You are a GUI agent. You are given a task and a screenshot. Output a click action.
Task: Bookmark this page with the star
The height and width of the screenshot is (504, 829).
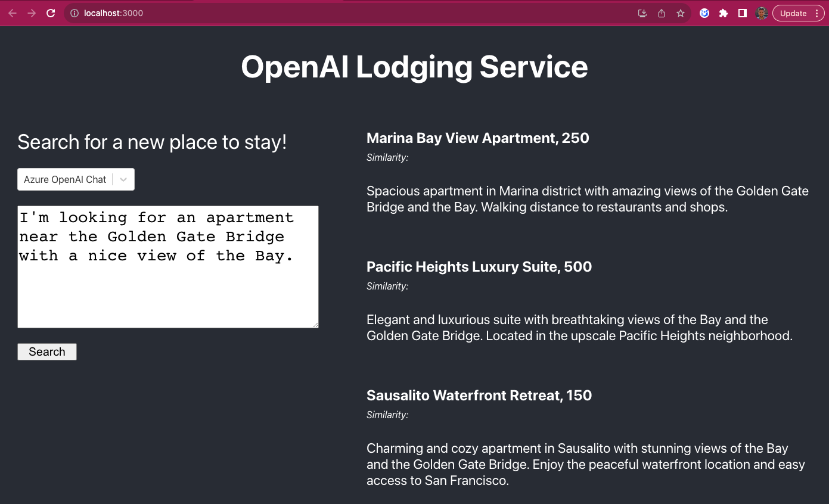coord(680,13)
